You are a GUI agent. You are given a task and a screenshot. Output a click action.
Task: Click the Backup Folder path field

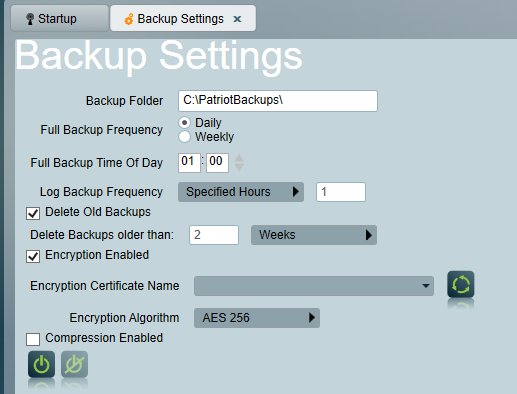(278, 101)
